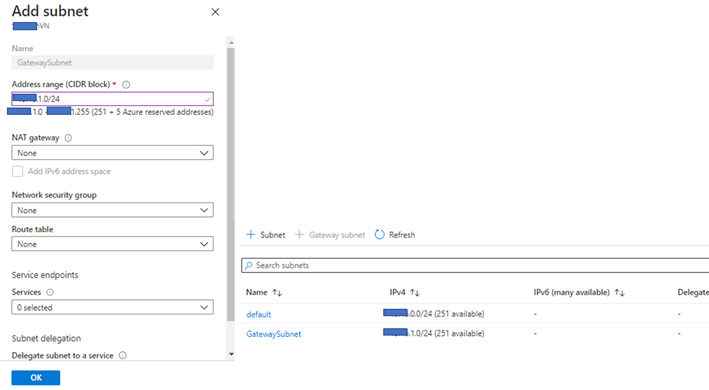Click the panel scrollbar thumb
Image resolution: width=709 pixels, height=390 pixels.
(231, 184)
